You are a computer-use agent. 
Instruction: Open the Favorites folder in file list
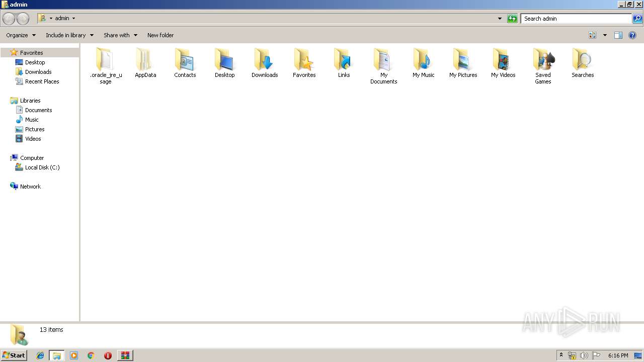click(x=304, y=63)
